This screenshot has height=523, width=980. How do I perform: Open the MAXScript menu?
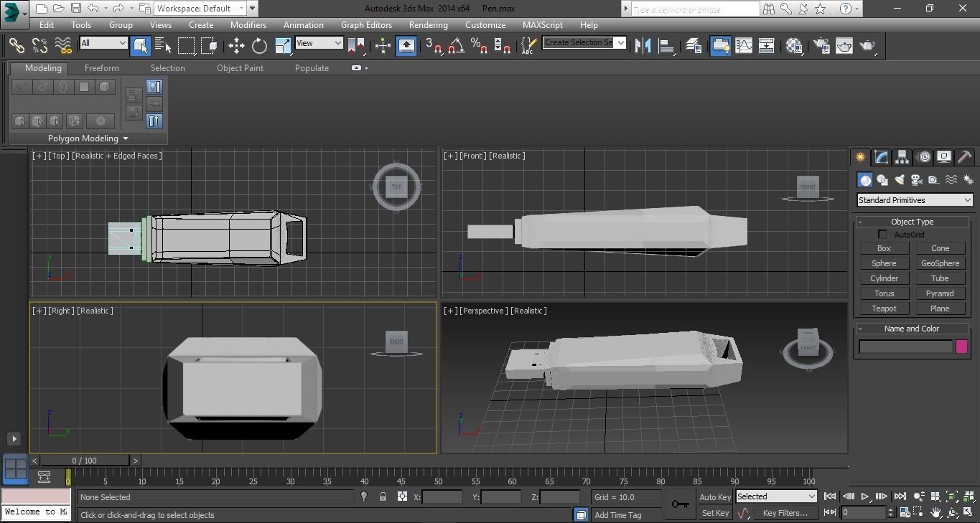(x=543, y=24)
